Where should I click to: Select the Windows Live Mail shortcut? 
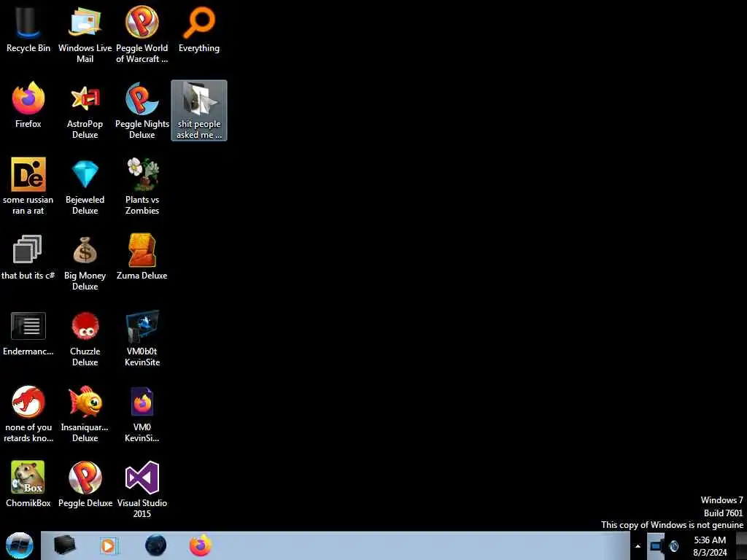[x=85, y=23]
